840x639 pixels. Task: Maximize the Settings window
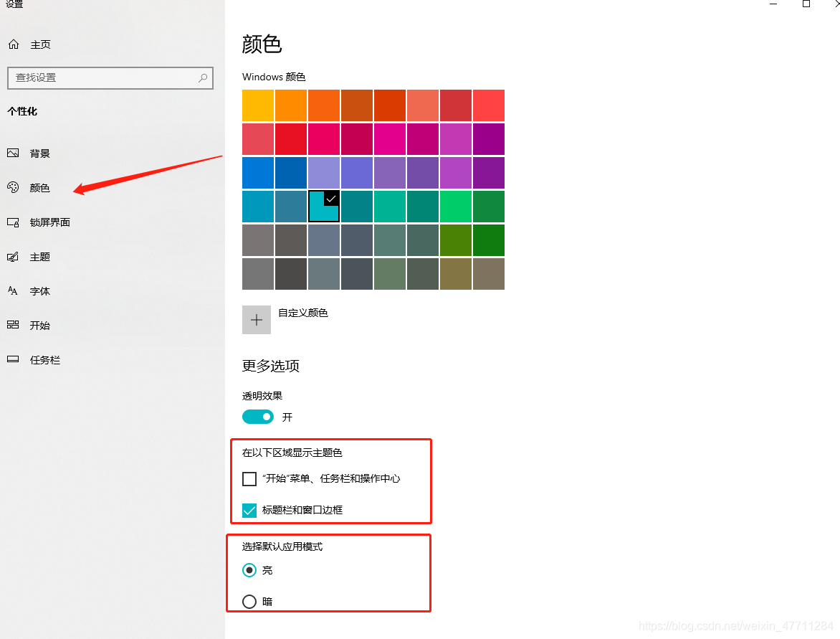(x=806, y=4)
